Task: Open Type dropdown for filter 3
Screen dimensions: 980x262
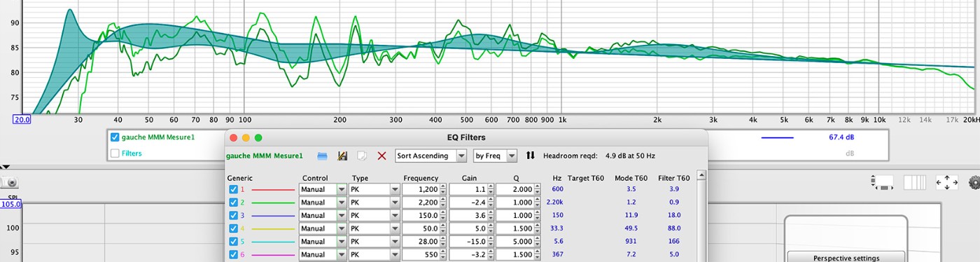Action: (374, 215)
